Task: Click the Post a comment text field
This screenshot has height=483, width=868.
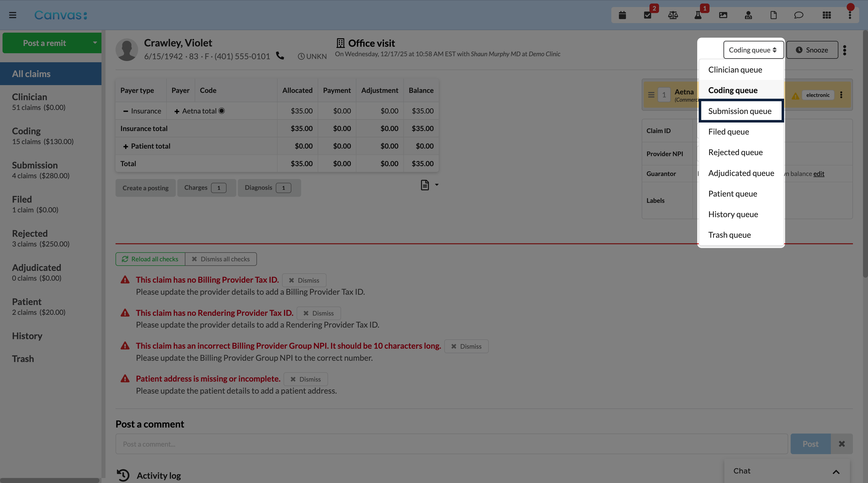Action: tap(452, 444)
